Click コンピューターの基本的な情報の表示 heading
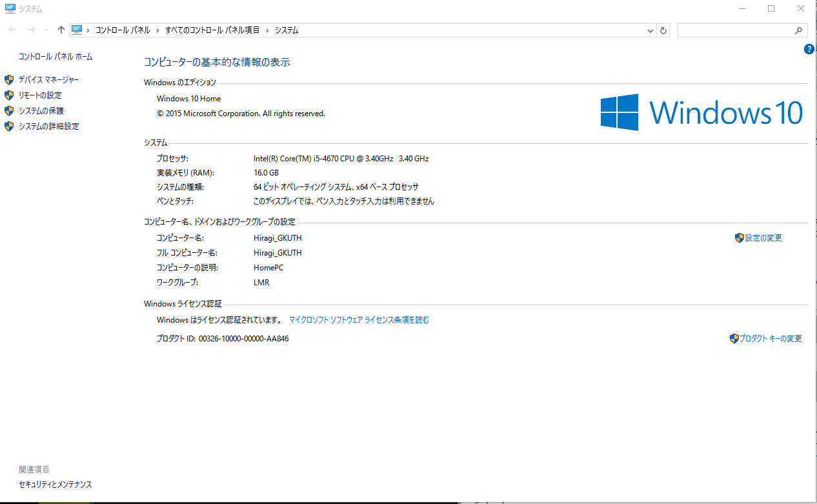The height and width of the screenshot is (504, 817). (217, 63)
